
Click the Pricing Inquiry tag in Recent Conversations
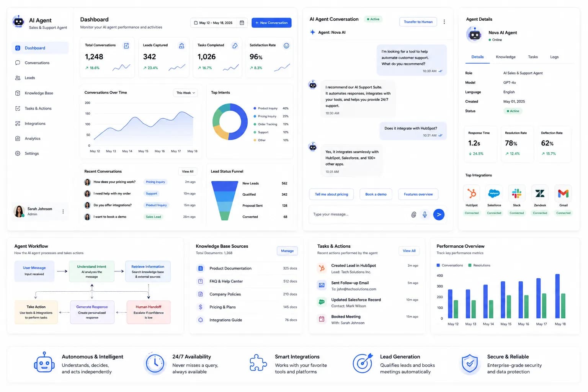pos(155,182)
